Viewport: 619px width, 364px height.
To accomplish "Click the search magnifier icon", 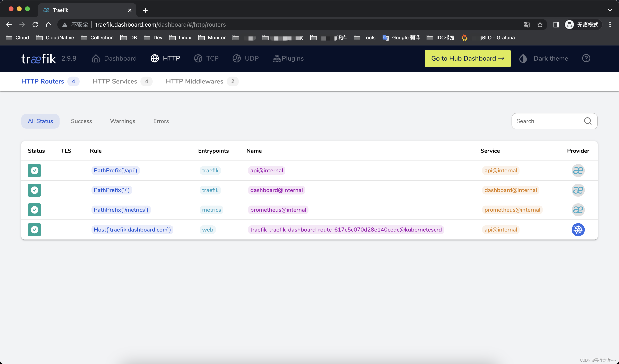I will (x=587, y=121).
